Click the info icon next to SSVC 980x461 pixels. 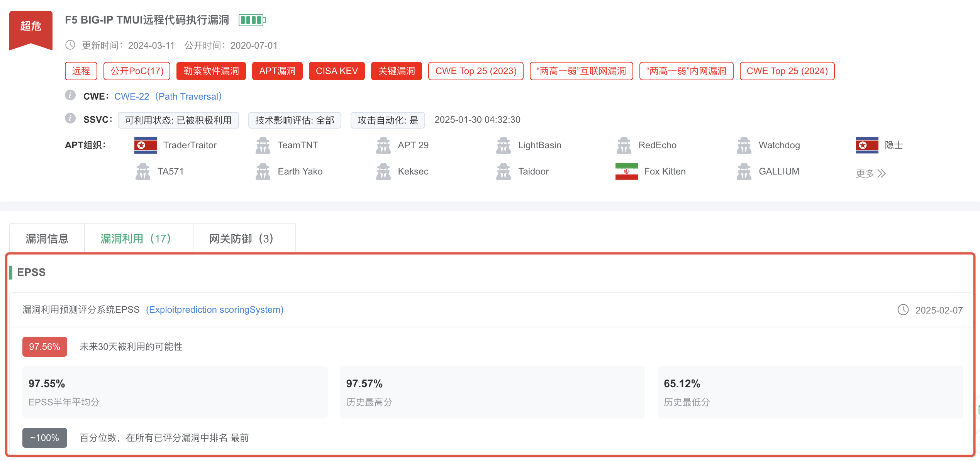pos(70,119)
